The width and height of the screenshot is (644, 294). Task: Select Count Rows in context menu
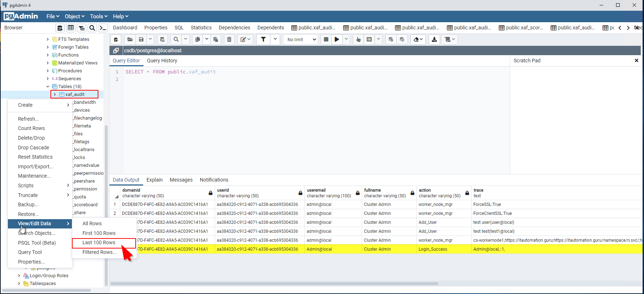pos(40,128)
